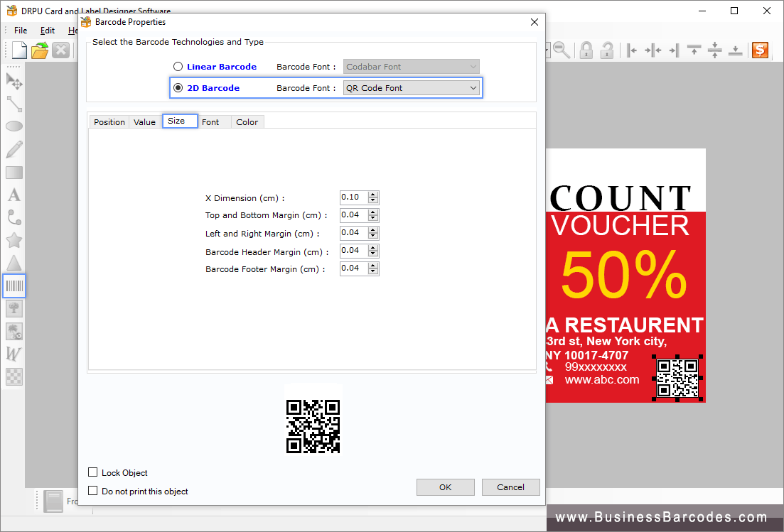
Task: Click the orange dollar sign icon
Action: pyautogui.click(x=760, y=50)
